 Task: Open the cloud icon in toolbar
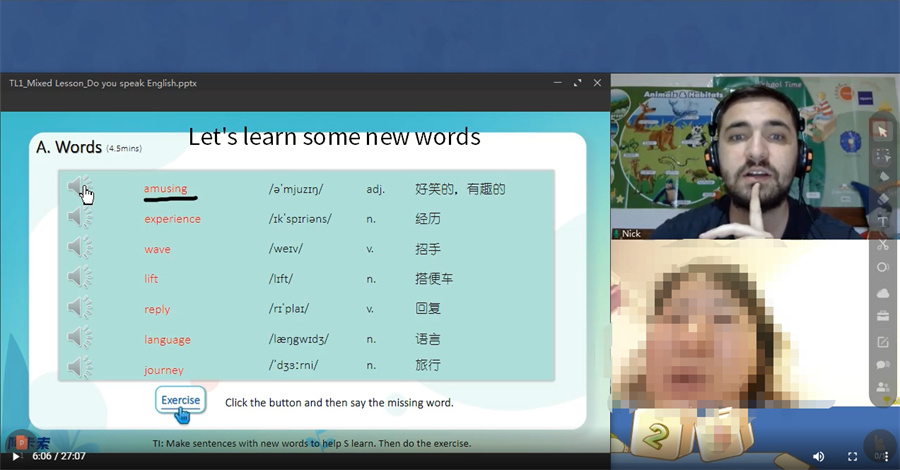882,293
